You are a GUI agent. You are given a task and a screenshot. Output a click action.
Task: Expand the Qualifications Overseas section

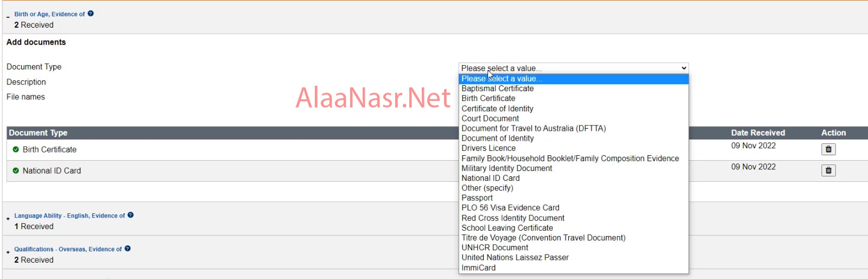click(x=8, y=252)
